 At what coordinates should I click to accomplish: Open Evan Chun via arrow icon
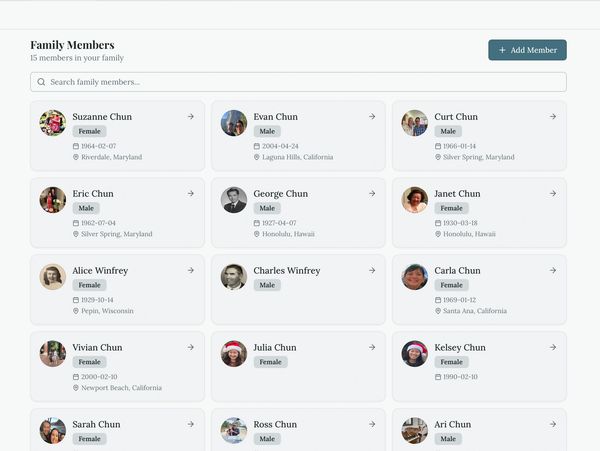coord(371,117)
